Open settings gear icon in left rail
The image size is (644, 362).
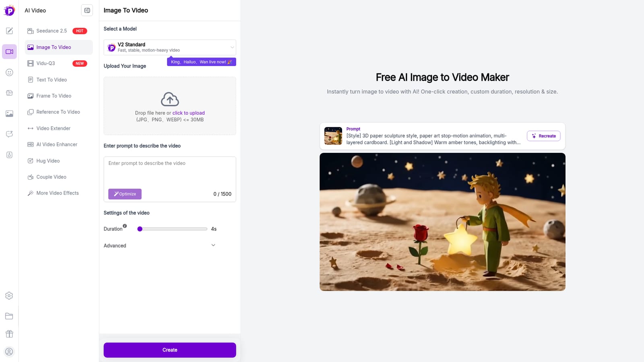tap(9, 296)
